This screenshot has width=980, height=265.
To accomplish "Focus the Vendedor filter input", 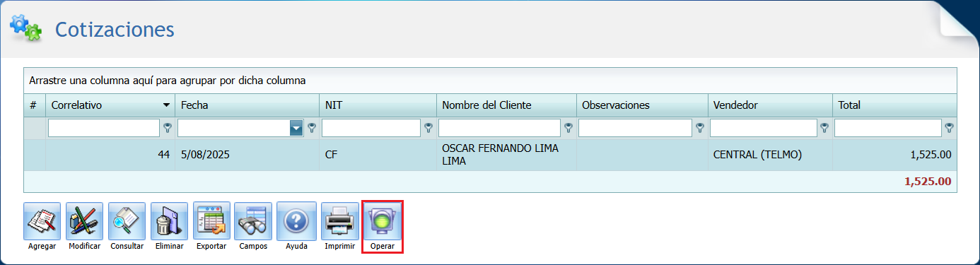I will click(764, 128).
